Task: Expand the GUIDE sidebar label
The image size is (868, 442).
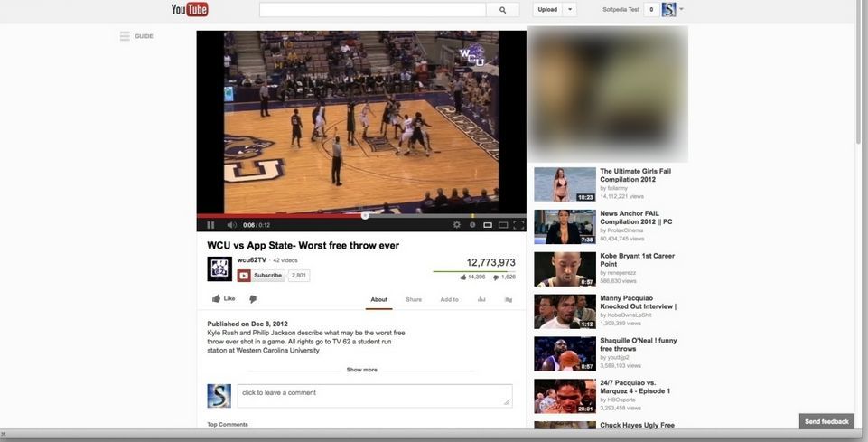Action: point(144,36)
